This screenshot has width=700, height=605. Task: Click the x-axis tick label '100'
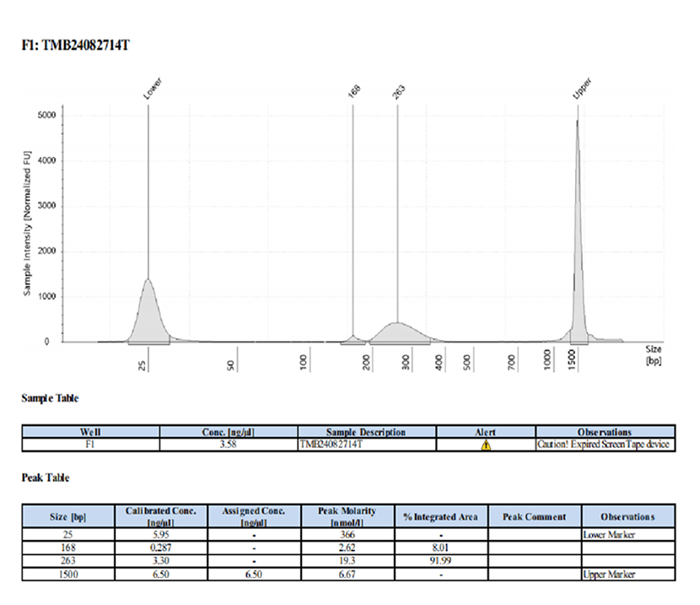(303, 362)
